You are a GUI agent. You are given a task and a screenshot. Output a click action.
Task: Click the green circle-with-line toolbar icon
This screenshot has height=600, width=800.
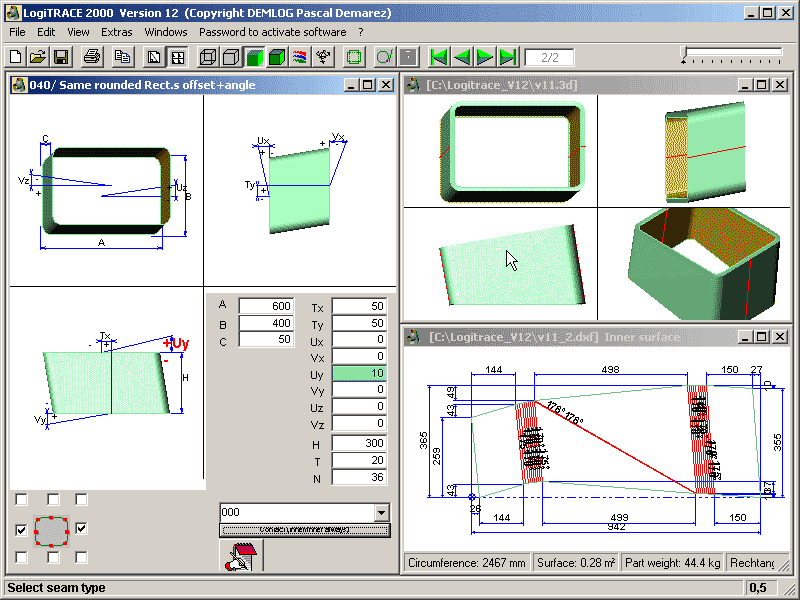[x=384, y=57]
